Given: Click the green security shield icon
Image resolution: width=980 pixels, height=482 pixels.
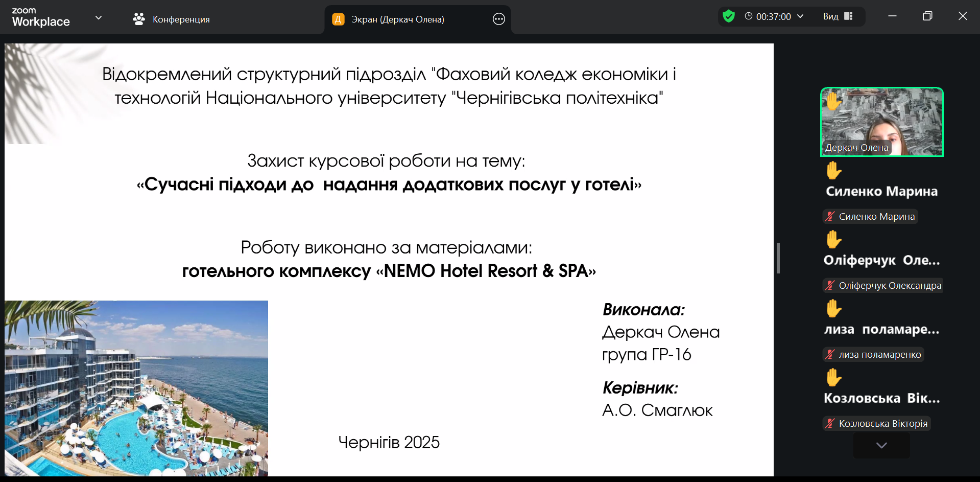Looking at the screenshot, I should point(729,16).
